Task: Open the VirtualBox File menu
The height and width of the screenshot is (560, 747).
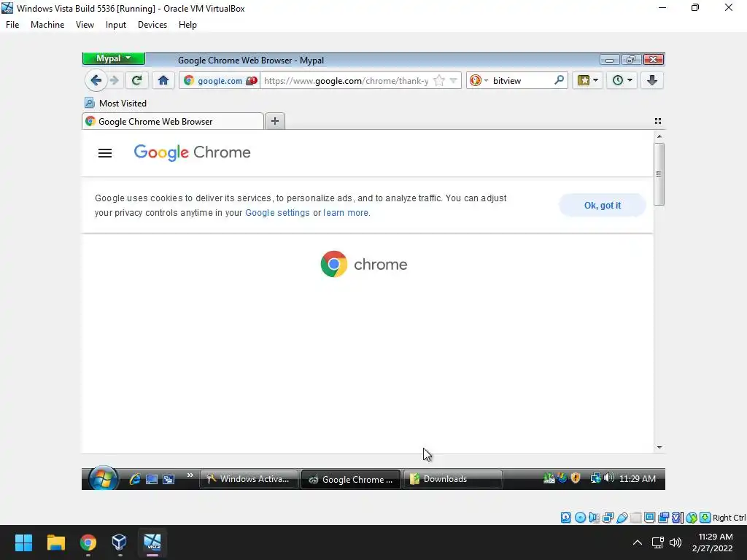Action: (12, 25)
